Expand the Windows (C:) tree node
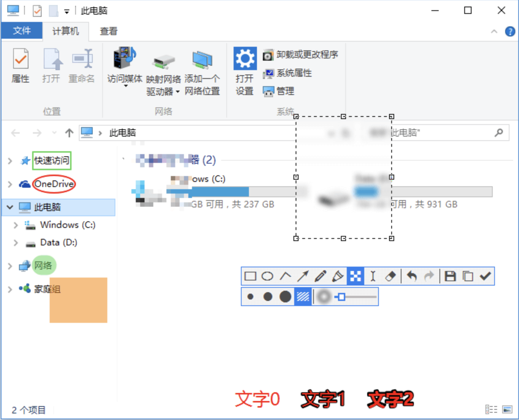 pyautogui.click(x=16, y=225)
